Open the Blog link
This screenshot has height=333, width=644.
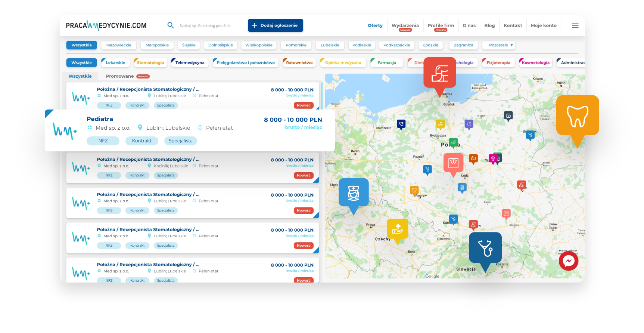pos(489,25)
